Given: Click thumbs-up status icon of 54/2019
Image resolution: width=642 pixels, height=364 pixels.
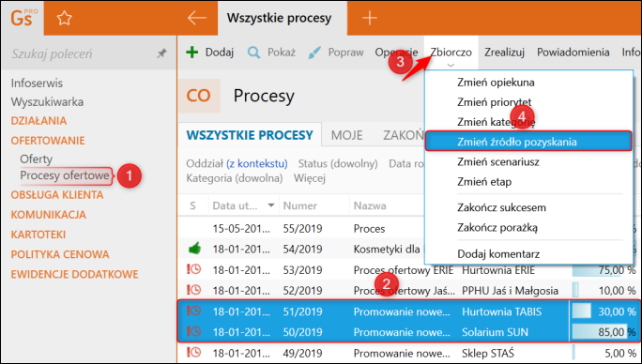Looking at the screenshot, I should (x=194, y=248).
